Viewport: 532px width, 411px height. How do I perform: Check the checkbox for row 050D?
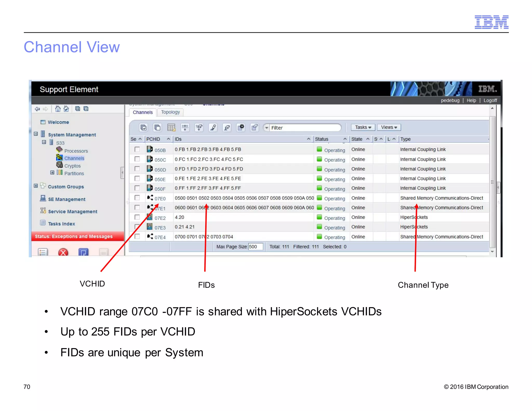pyautogui.click(x=137, y=169)
